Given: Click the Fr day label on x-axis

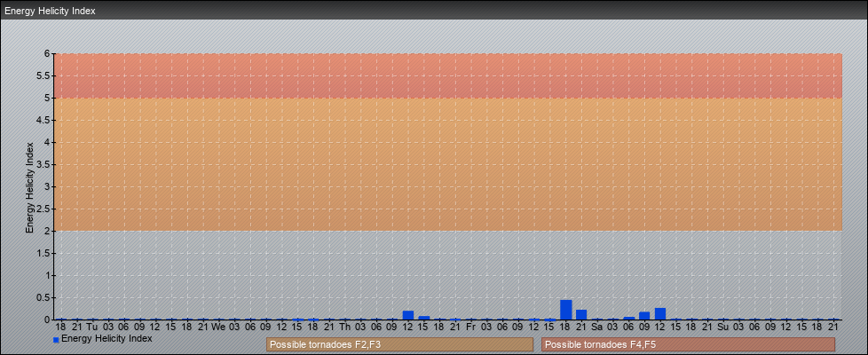Looking at the screenshot, I should click(x=470, y=327).
